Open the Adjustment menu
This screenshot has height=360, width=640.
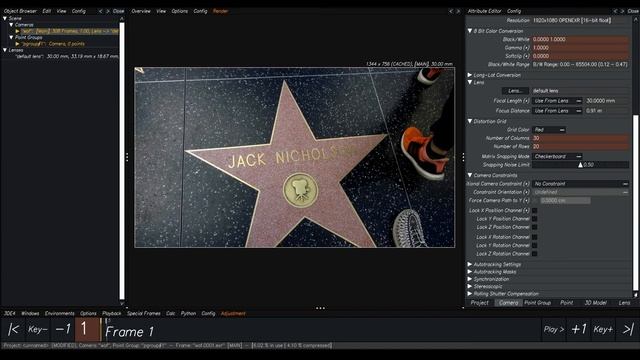click(233, 313)
